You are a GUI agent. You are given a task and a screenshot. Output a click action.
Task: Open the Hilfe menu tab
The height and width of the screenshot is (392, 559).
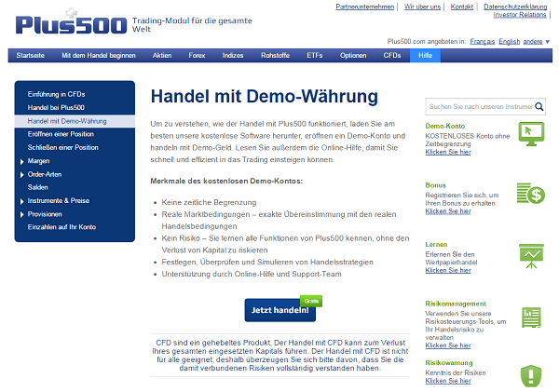[425, 56]
